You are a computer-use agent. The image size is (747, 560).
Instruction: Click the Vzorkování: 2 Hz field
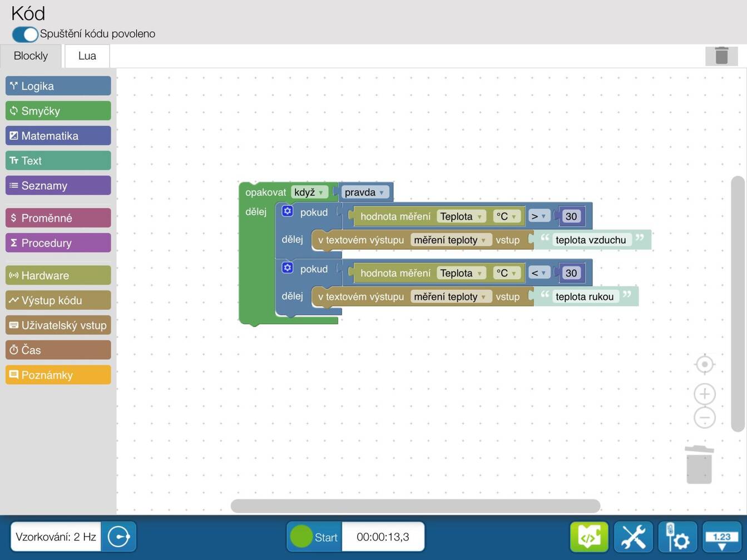point(56,537)
